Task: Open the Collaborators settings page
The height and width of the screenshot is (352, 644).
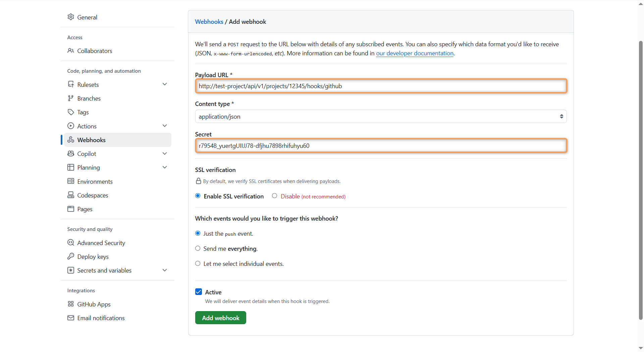Action: [117, 51]
